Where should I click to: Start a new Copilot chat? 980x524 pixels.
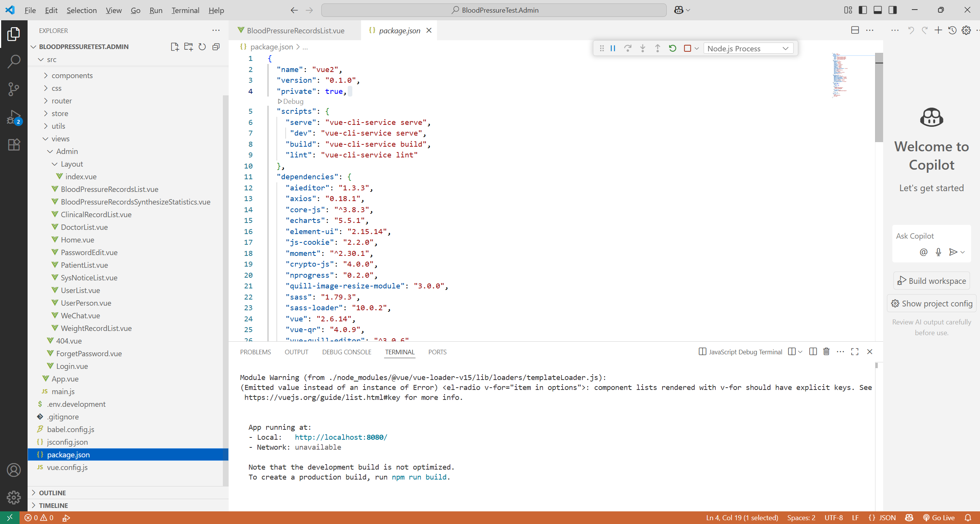click(938, 30)
